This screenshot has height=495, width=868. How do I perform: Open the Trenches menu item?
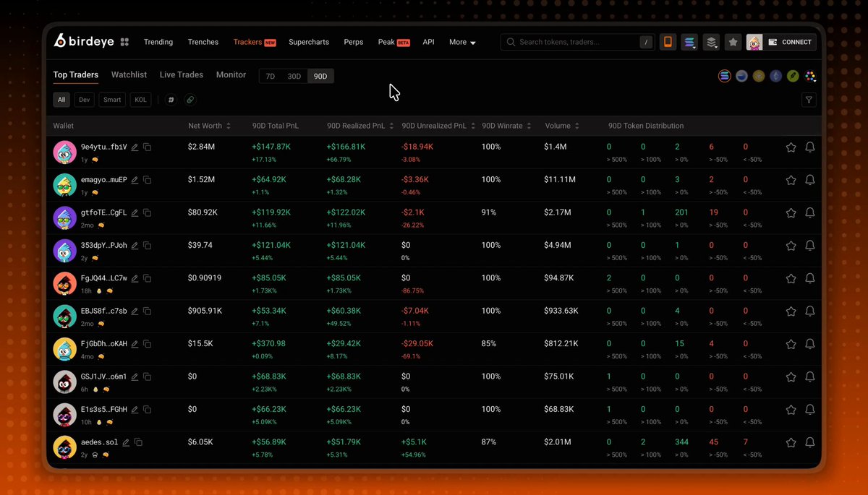[x=203, y=42]
